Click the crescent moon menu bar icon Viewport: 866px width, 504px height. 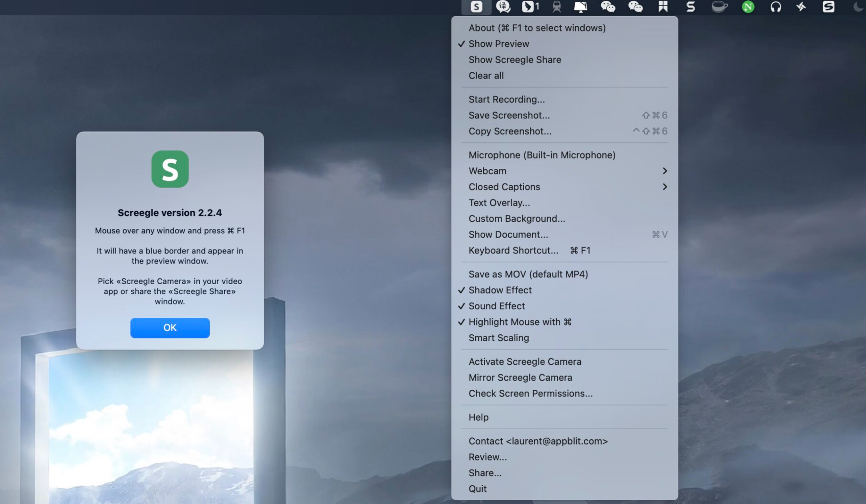click(x=858, y=7)
